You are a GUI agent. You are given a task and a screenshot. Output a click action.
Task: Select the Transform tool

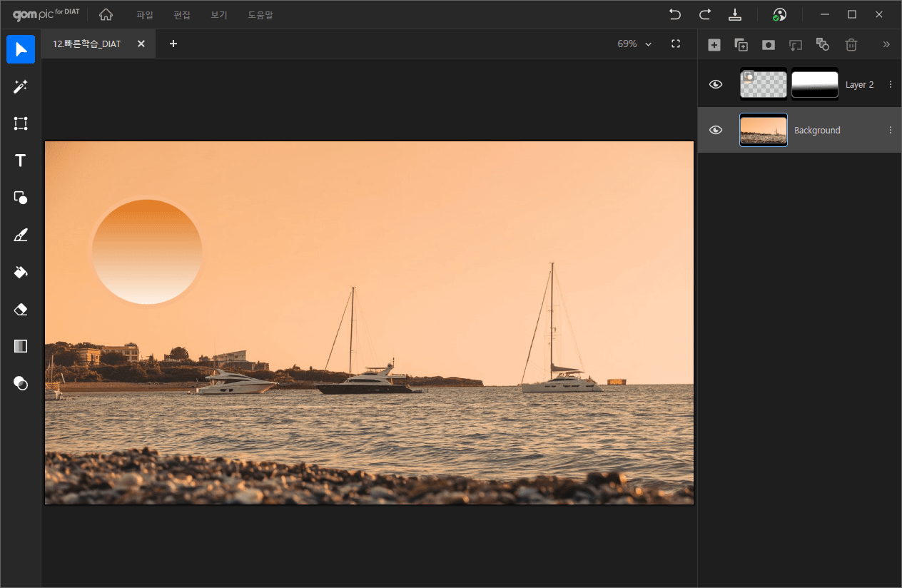point(21,123)
